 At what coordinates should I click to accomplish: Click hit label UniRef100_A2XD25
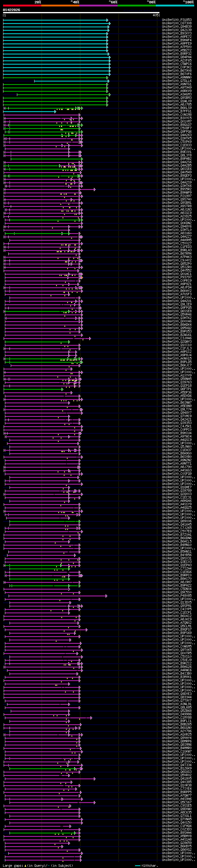click(177, 216)
